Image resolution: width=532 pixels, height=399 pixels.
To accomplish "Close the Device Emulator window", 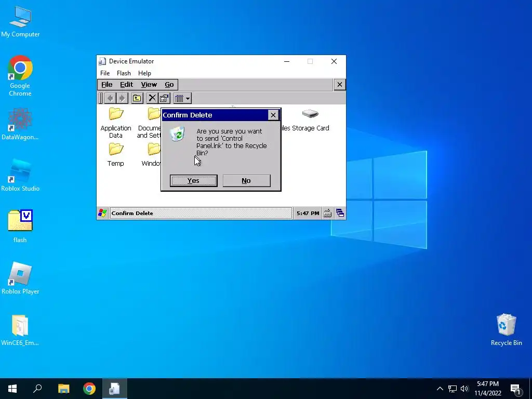I will click(x=334, y=61).
